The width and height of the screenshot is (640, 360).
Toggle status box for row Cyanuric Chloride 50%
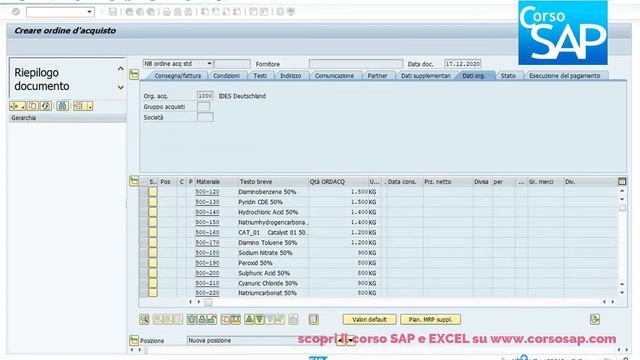153,283
